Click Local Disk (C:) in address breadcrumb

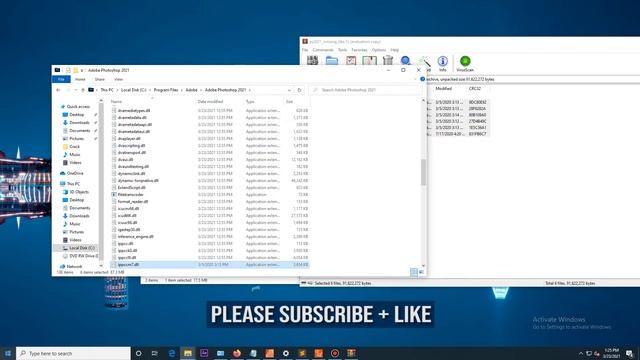tap(133, 90)
